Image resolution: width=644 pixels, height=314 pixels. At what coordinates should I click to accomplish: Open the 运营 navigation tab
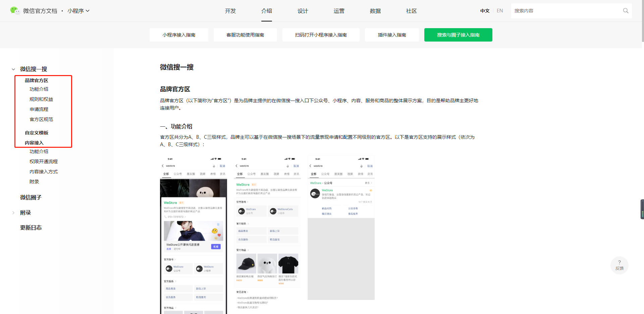339,11
